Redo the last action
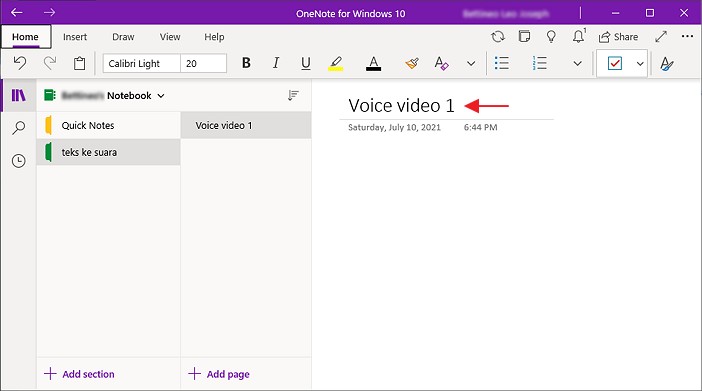Screen dimensions: 702x391 point(50,63)
